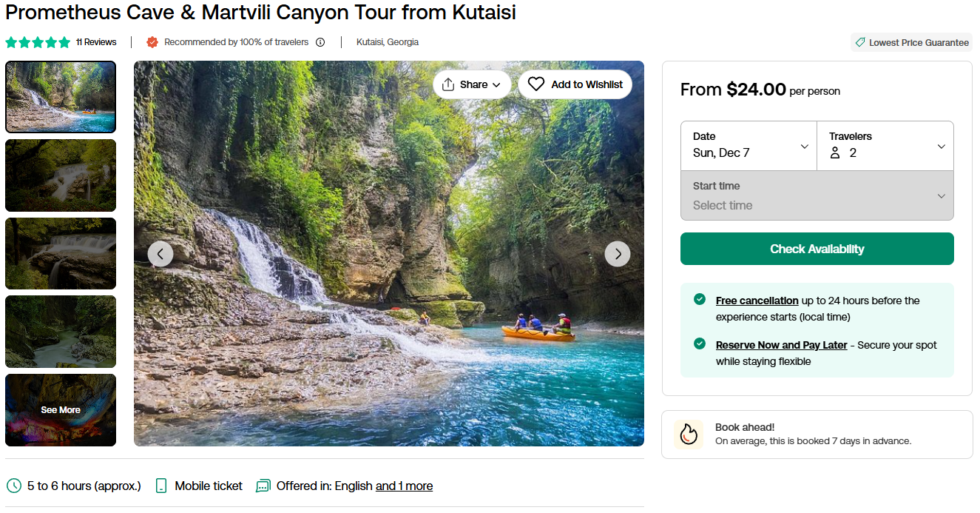Open Reserve Now and Pay Later link
Image resolution: width=980 pixels, height=513 pixels.
(x=781, y=345)
